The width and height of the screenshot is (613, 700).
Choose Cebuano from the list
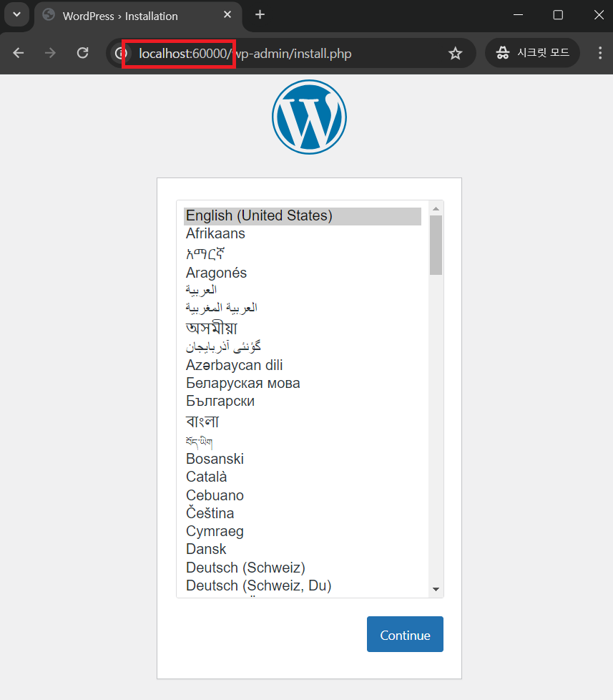point(303,495)
